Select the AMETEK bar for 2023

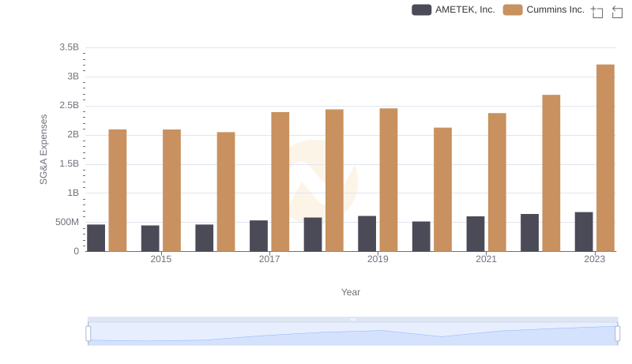pos(584,231)
